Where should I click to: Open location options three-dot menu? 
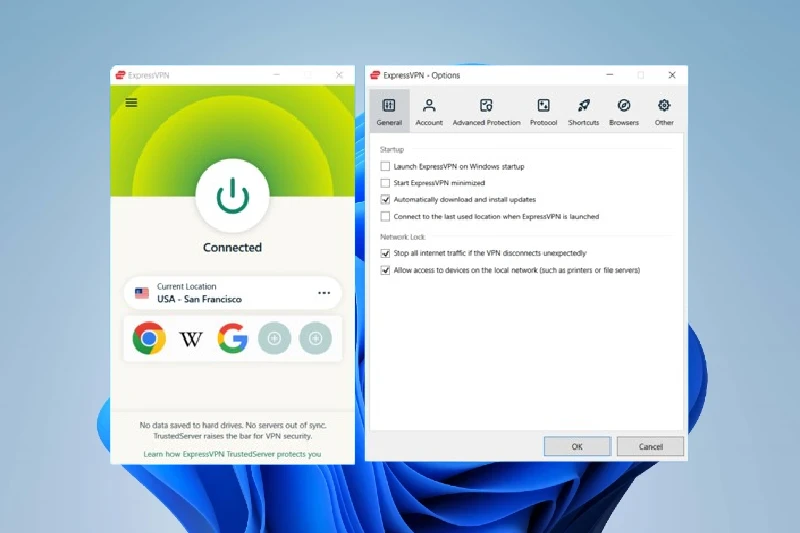click(324, 293)
